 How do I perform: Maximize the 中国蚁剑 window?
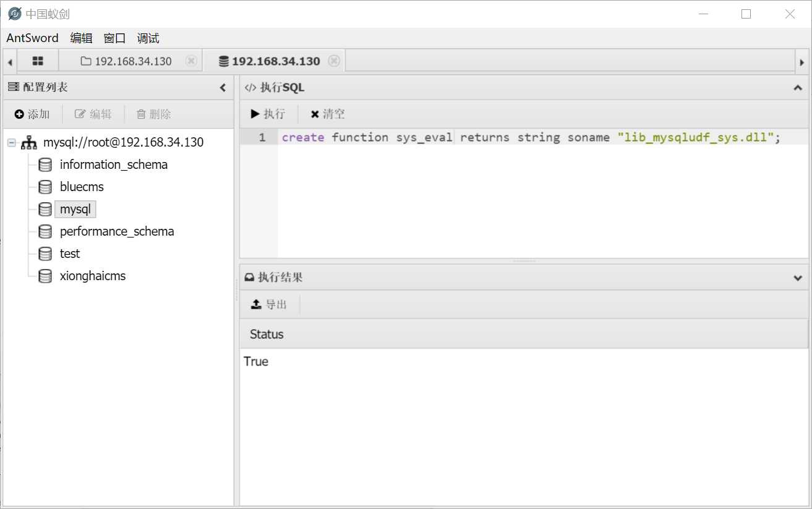(746, 14)
